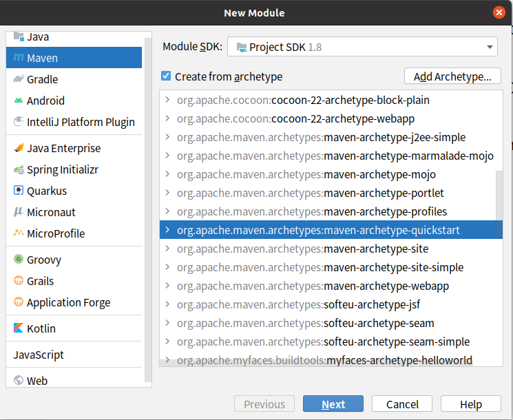Click the disabled Previous button

coord(264,404)
